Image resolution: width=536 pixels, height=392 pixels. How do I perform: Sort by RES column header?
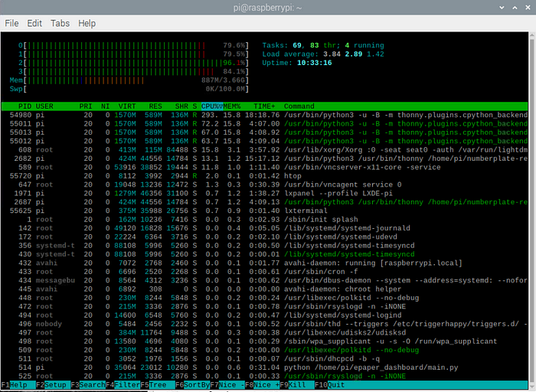pyautogui.click(x=155, y=106)
